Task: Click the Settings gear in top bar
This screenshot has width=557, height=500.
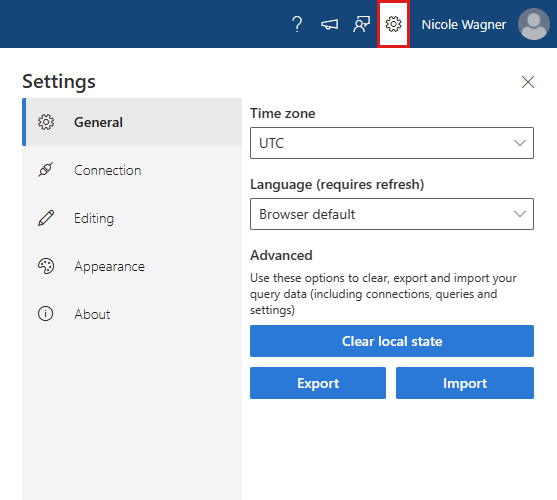Action: [x=393, y=24]
